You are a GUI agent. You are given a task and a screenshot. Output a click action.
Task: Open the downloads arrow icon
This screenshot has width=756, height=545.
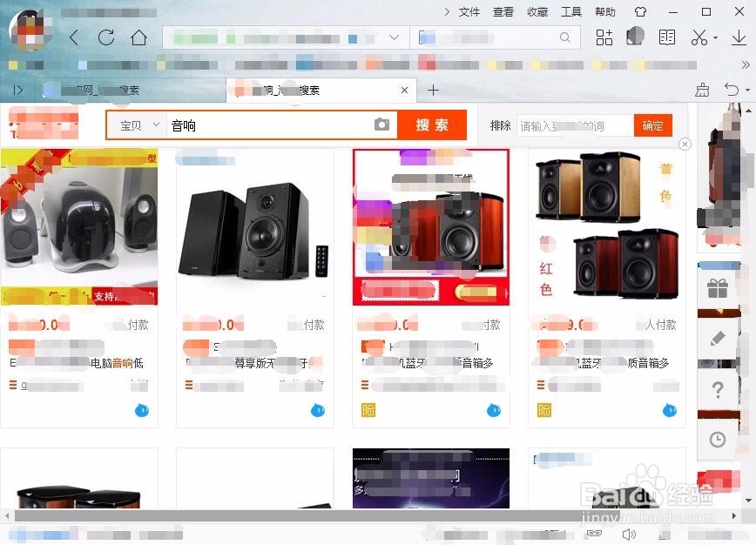[739, 37]
